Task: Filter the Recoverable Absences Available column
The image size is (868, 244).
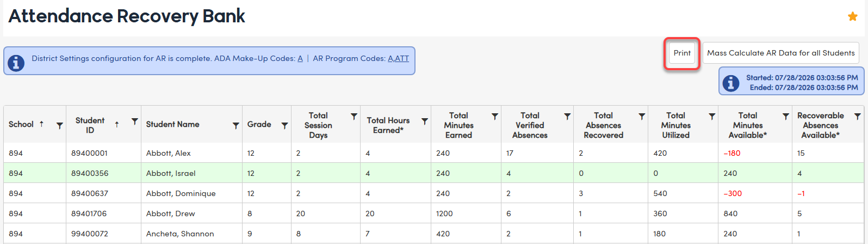Action: [858, 117]
